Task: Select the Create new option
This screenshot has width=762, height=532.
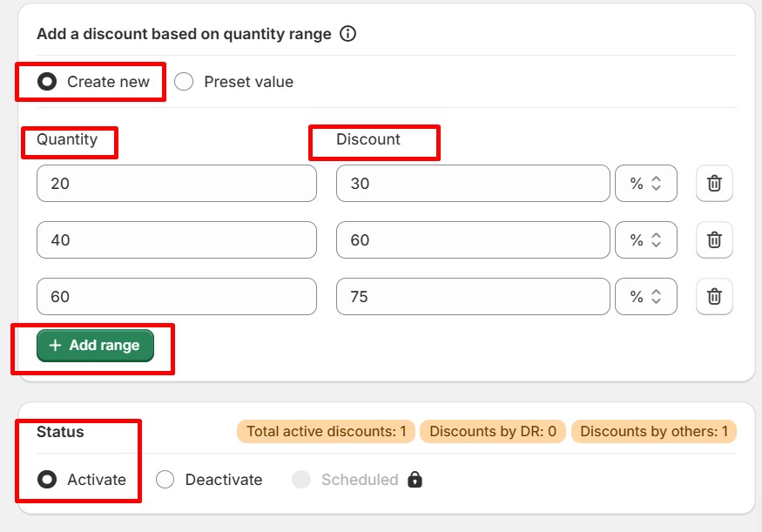Action: click(x=47, y=81)
